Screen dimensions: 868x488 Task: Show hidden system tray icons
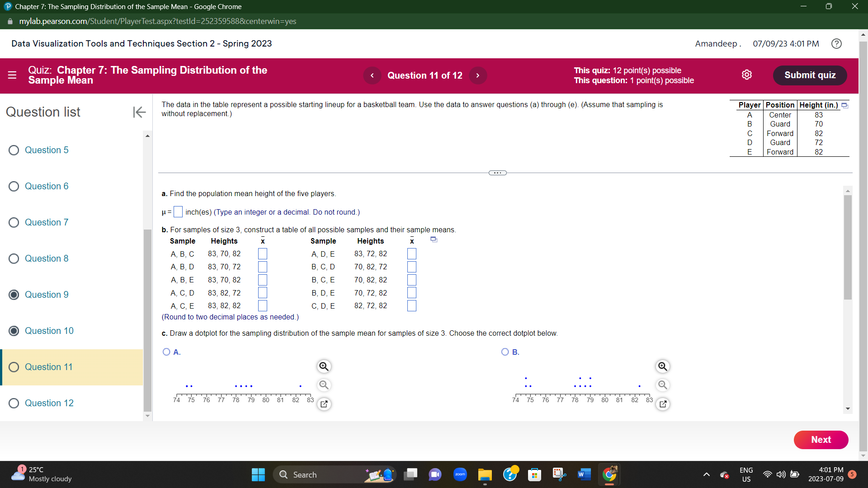[x=706, y=474]
